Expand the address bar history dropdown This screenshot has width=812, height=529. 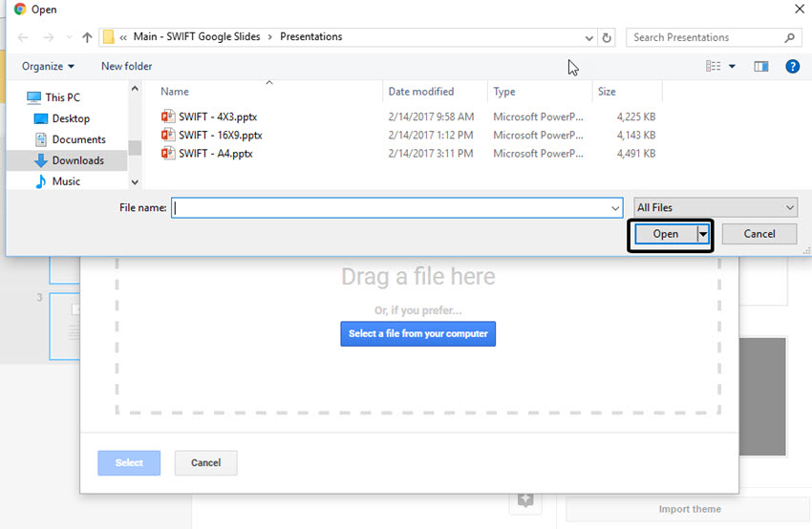coord(588,38)
